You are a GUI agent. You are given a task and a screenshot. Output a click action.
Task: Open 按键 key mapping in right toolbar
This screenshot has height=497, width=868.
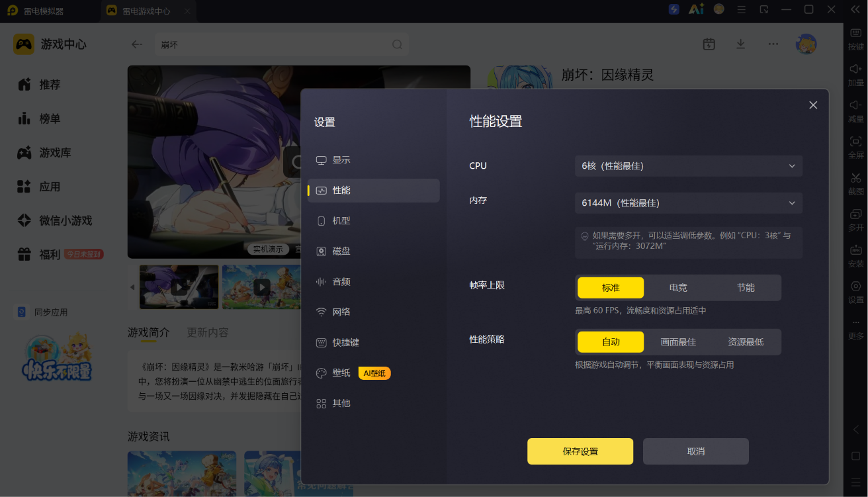click(856, 40)
